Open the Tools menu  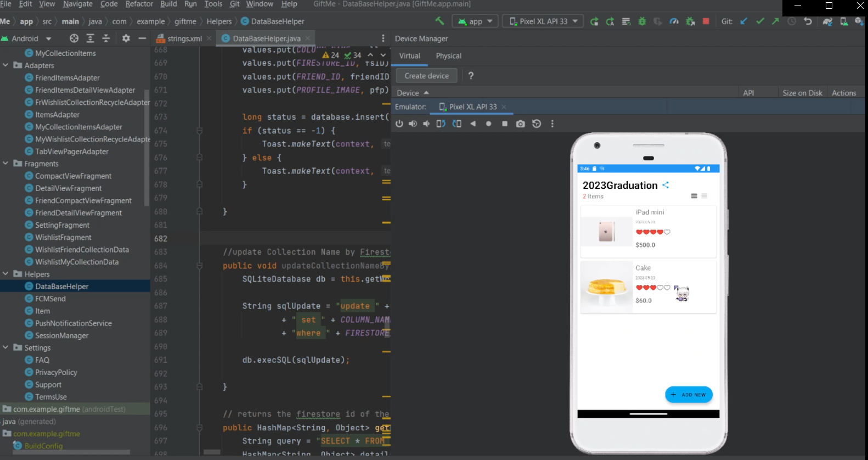pos(213,4)
